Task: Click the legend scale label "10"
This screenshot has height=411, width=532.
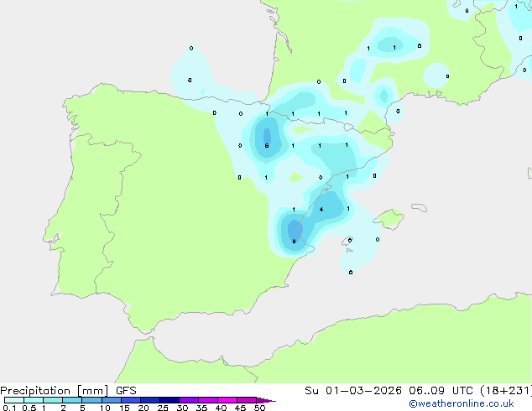Action: [x=105, y=408]
